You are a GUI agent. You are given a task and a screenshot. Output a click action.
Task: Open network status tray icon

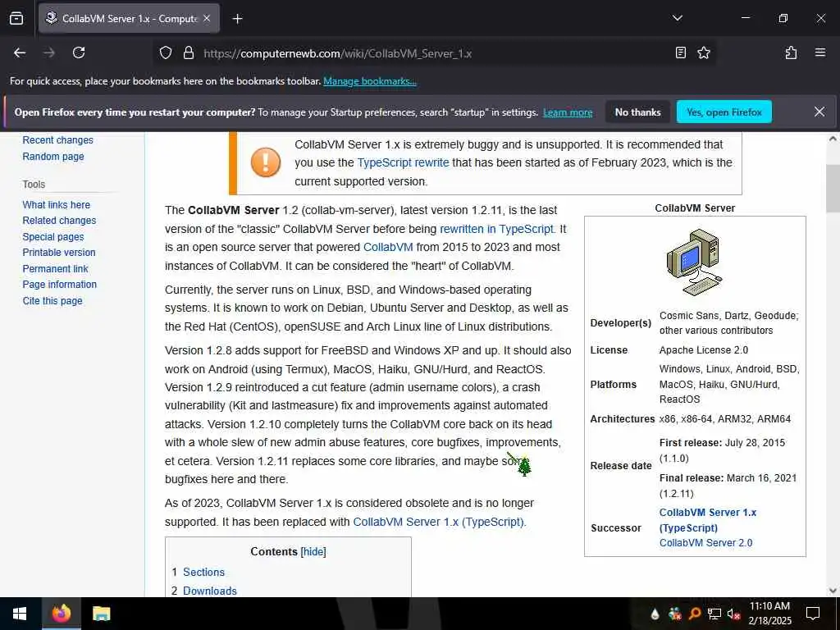click(x=714, y=614)
